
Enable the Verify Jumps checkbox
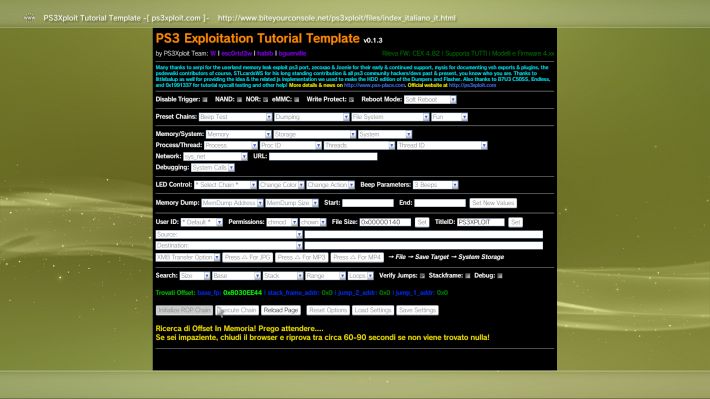[x=422, y=276]
